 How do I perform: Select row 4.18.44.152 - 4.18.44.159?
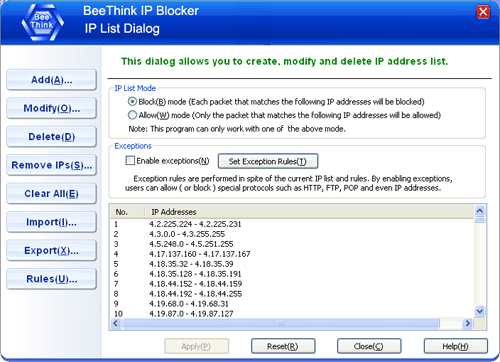pos(292,284)
